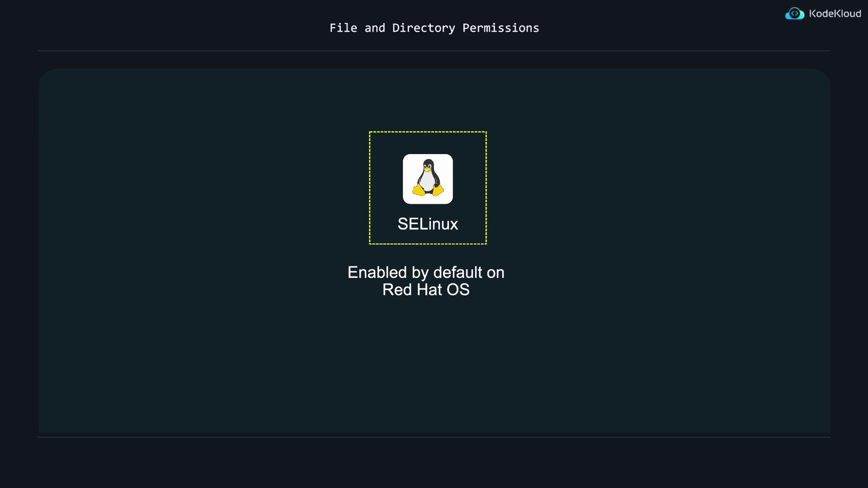Click the word "default" in the caption
Screen dimensions: 868x488
click(x=458, y=272)
